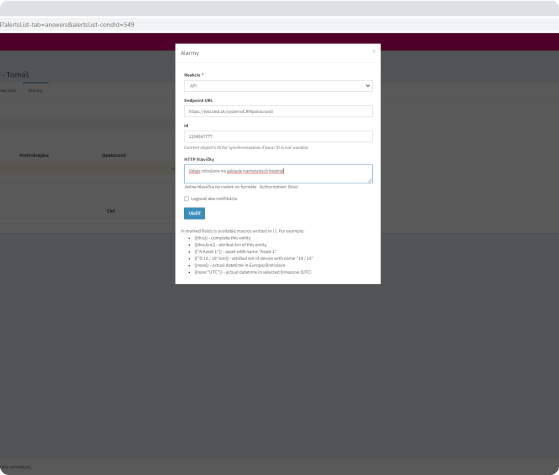Click the chevron arrow of Reakcie select
This screenshot has width=559, height=475.
(x=368, y=86)
